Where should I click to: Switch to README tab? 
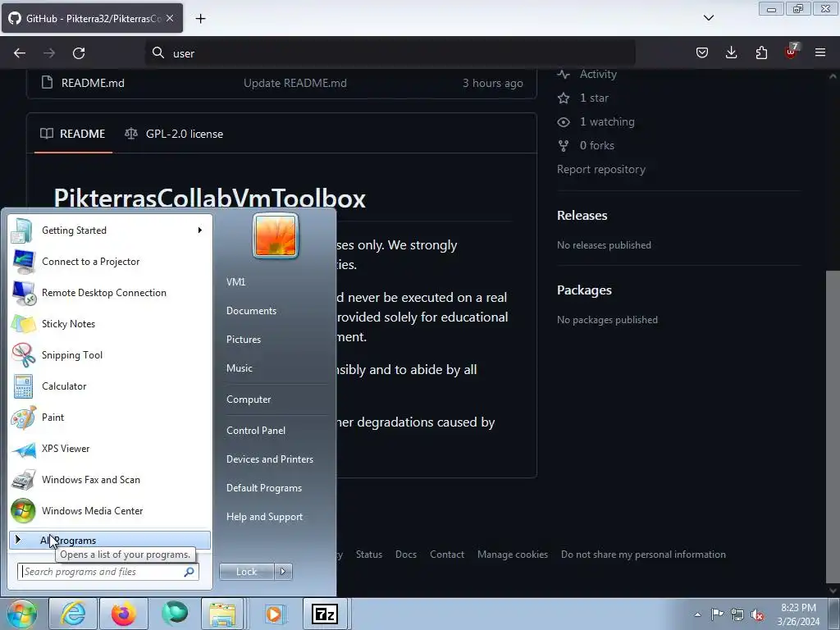pyautogui.click(x=73, y=134)
